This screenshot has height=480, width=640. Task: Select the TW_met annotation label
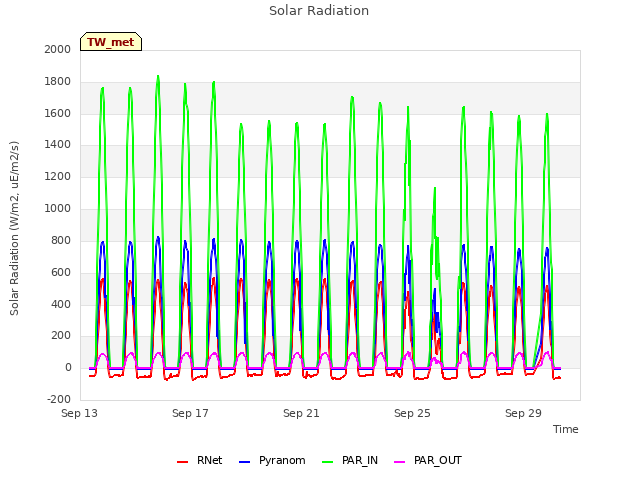(x=111, y=42)
